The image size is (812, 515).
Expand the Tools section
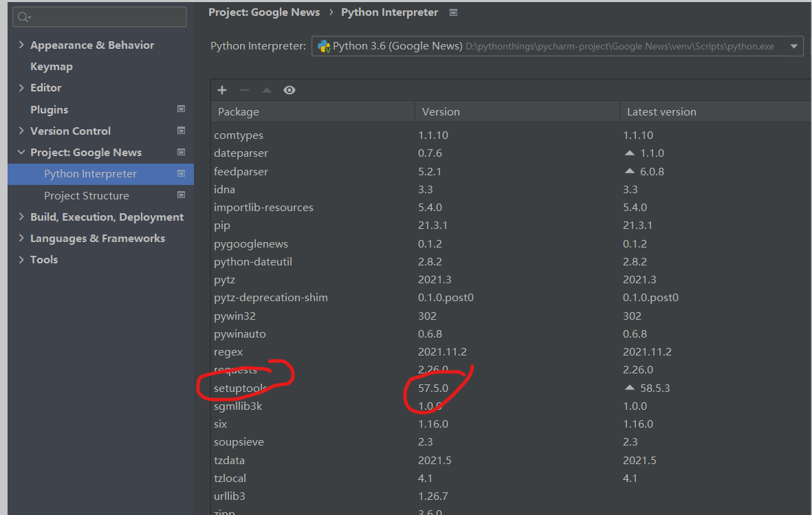coord(21,260)
